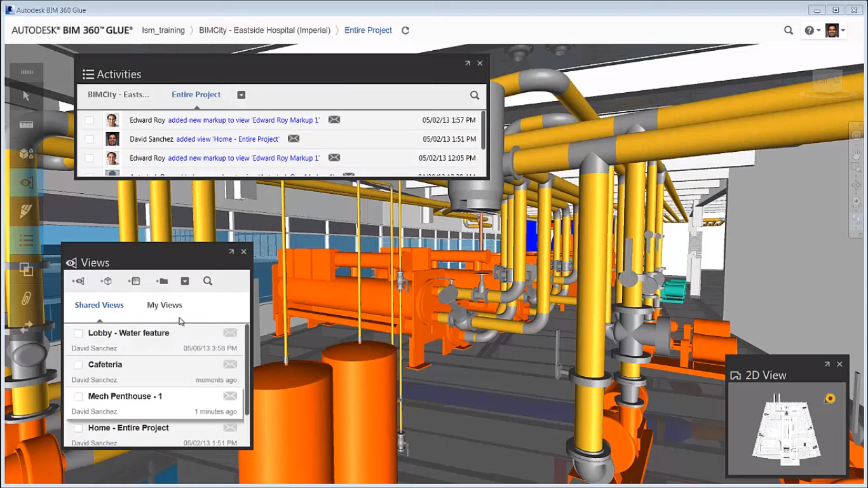Switch to the My Views tab

point(165,305)
